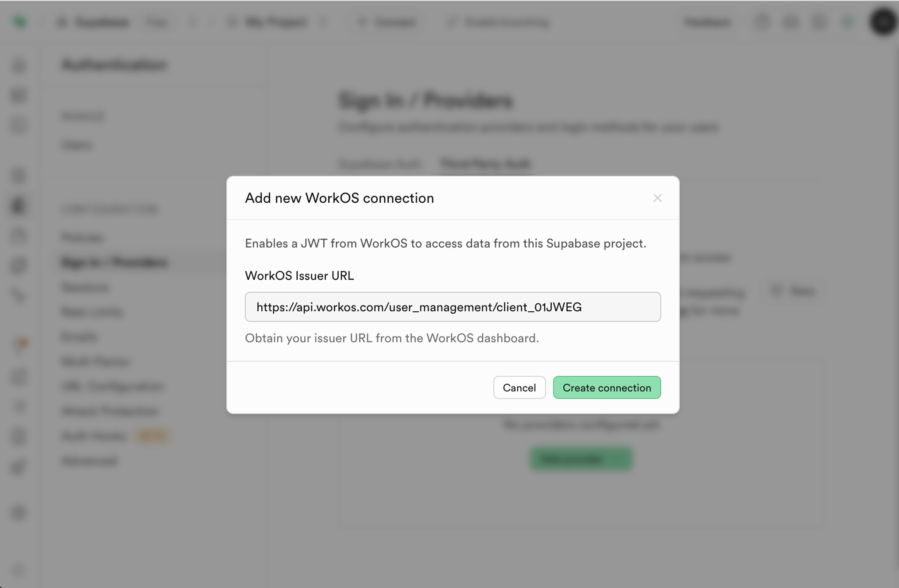
Task: Open the SQL Editor icon
Action: (x=19, y=125)
